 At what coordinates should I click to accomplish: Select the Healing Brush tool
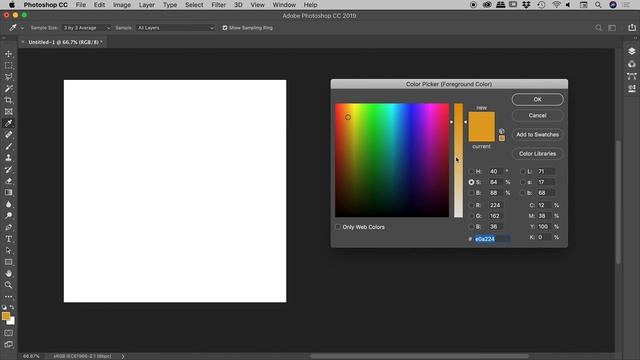[x=9, y=134]
